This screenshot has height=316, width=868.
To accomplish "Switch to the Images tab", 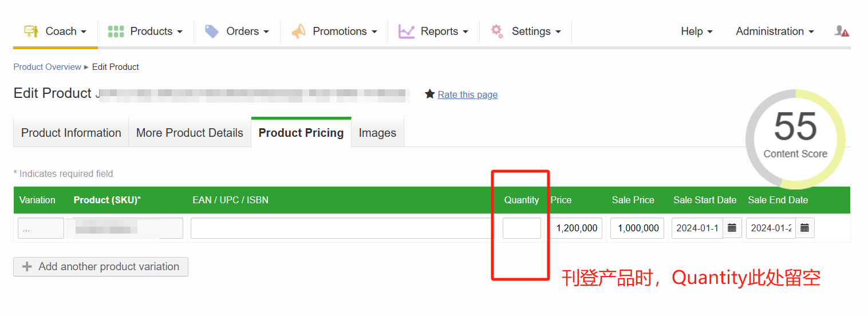I will click(x=377, y=133).
